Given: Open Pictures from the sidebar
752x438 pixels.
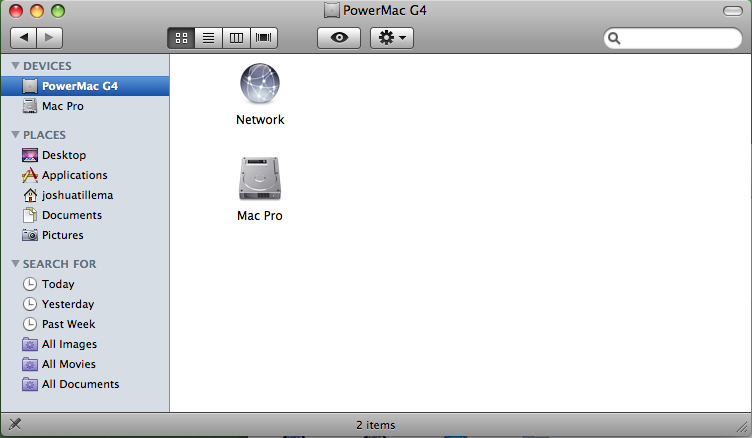Looking at the screenshot, I should (x=85, y=235).
